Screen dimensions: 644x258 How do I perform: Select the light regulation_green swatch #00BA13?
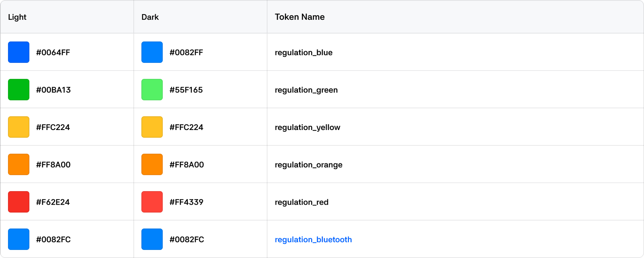click(19, 90)
